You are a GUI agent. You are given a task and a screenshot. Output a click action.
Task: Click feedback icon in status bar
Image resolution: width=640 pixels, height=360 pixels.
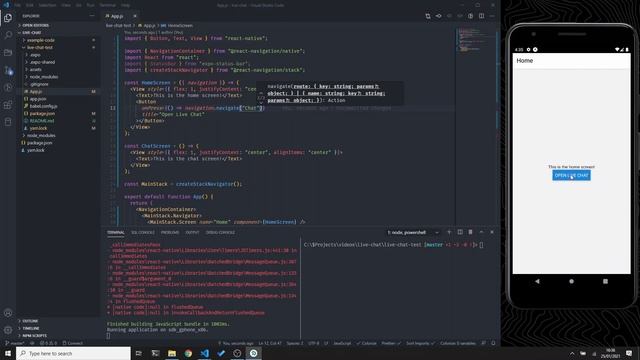(483, 343)
